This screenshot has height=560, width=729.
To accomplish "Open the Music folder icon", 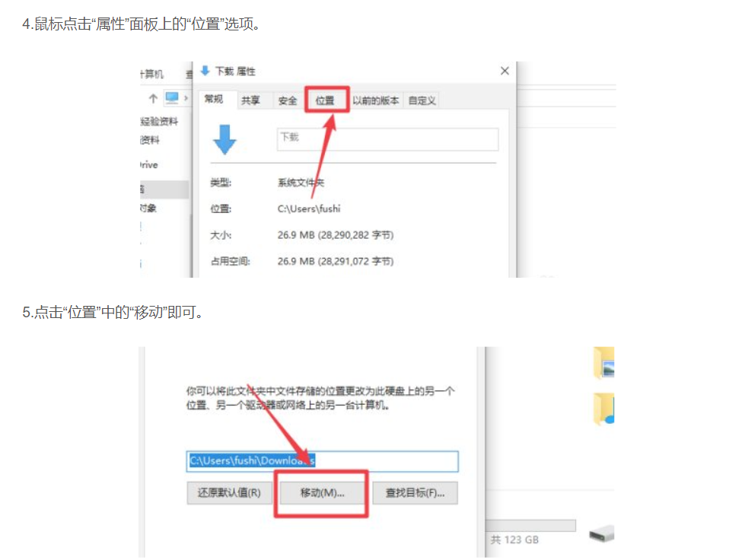I will click(604, 409).
